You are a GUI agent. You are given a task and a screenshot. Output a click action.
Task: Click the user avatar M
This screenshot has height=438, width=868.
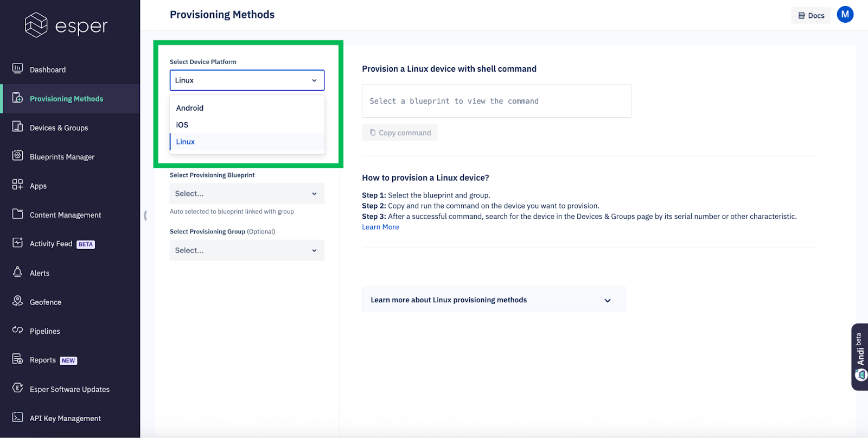click(845, 15)
